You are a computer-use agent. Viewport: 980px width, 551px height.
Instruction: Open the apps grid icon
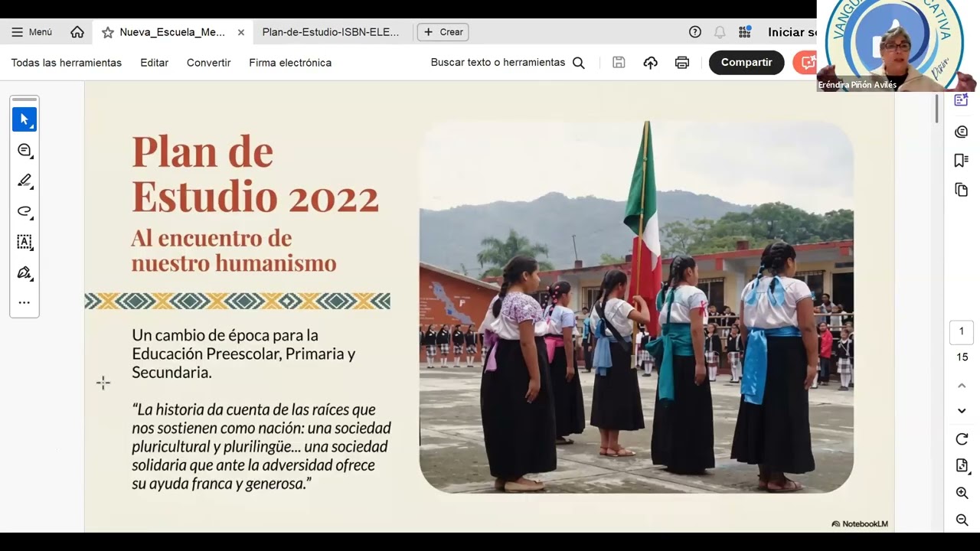744,32
